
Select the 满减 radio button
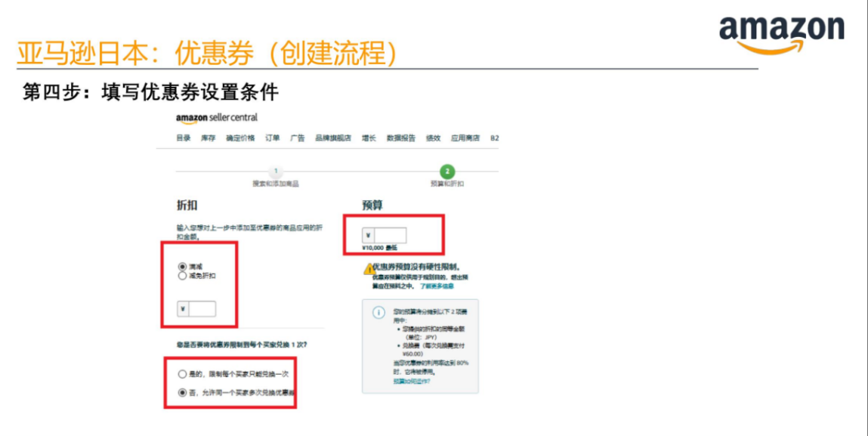click(184, 265)
